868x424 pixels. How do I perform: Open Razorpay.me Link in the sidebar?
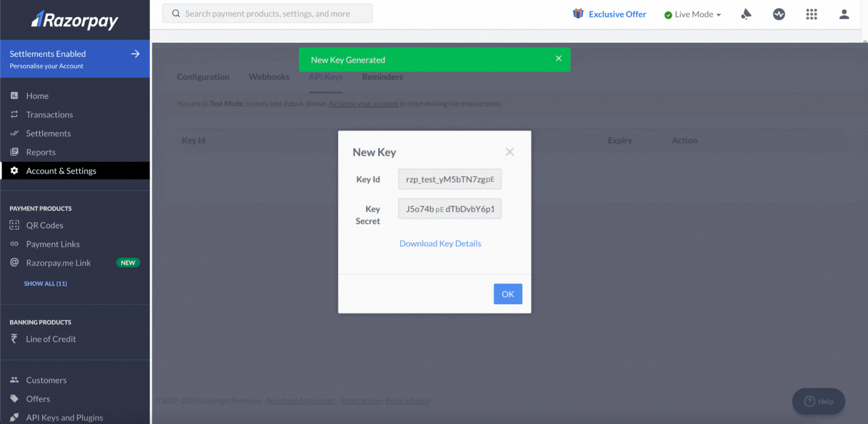[58, 263]
